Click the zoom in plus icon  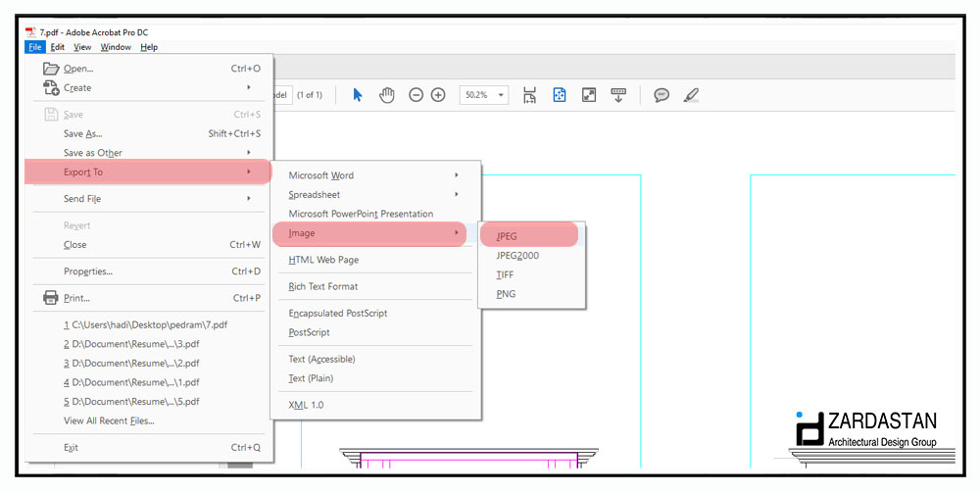[x=438, y=95]
